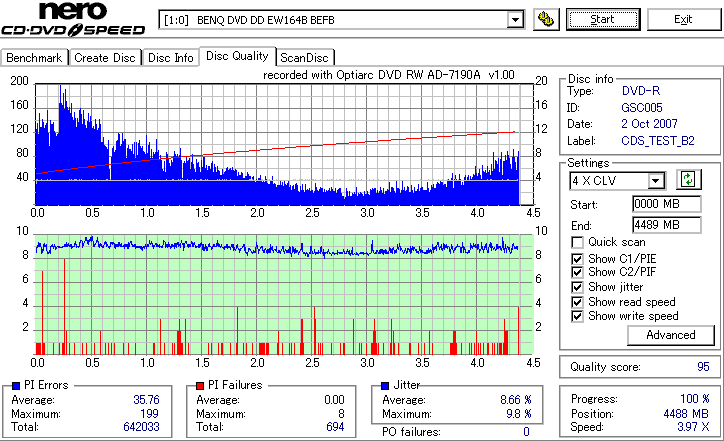Click the label value CDS_TEST_B2
Image resolution: width=724 pixels, height=441 pixels.
[x=658, y=140]
